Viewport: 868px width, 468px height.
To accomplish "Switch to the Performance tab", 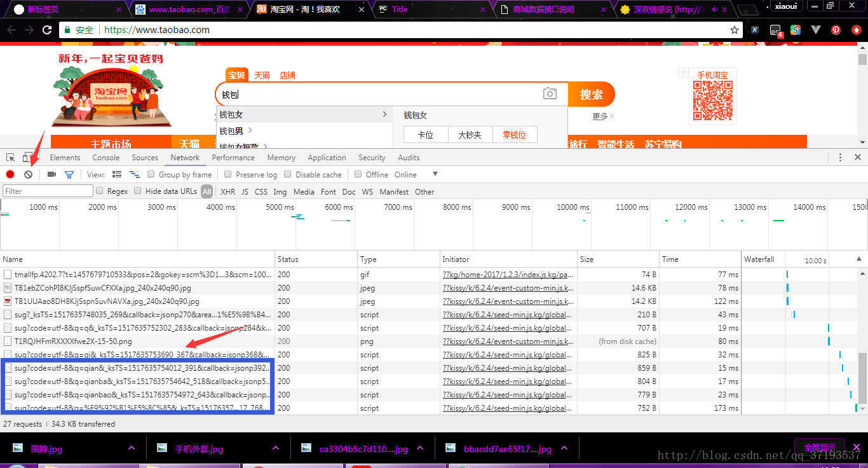I will (x=233, y=158).
